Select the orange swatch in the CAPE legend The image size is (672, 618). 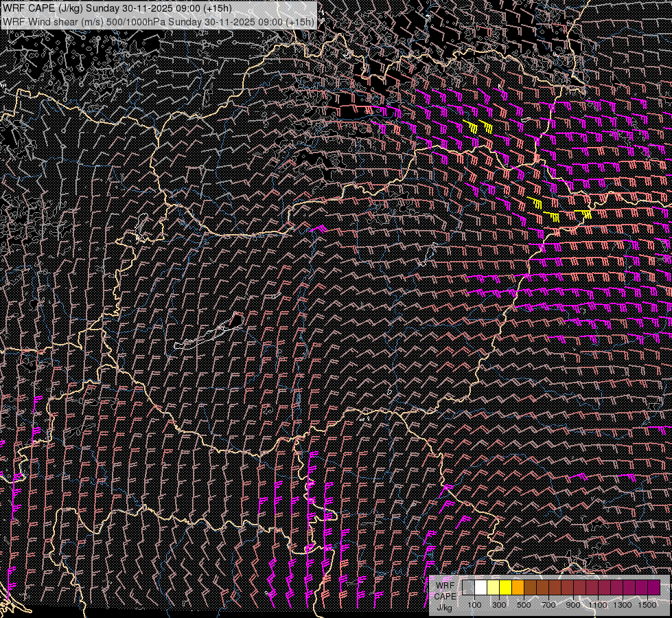[x=518, y=587]
